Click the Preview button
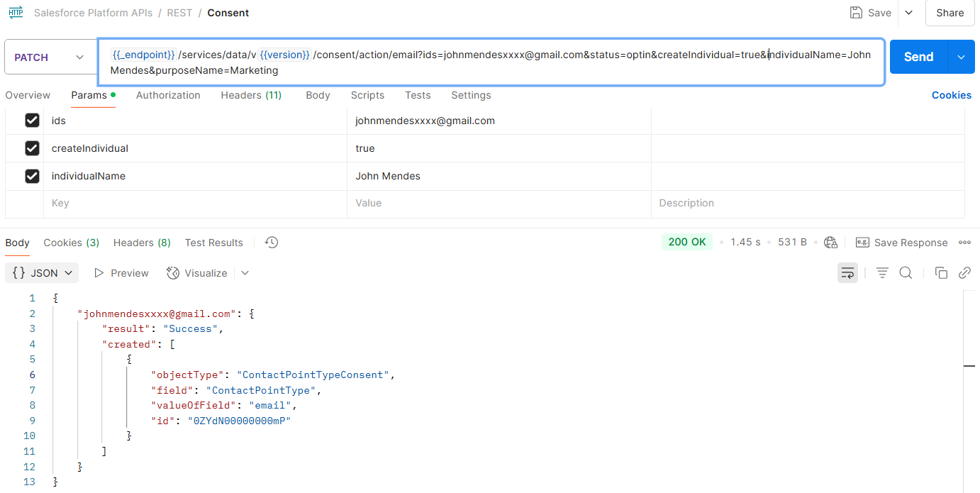The image size is (980, 493). [121, 273]
